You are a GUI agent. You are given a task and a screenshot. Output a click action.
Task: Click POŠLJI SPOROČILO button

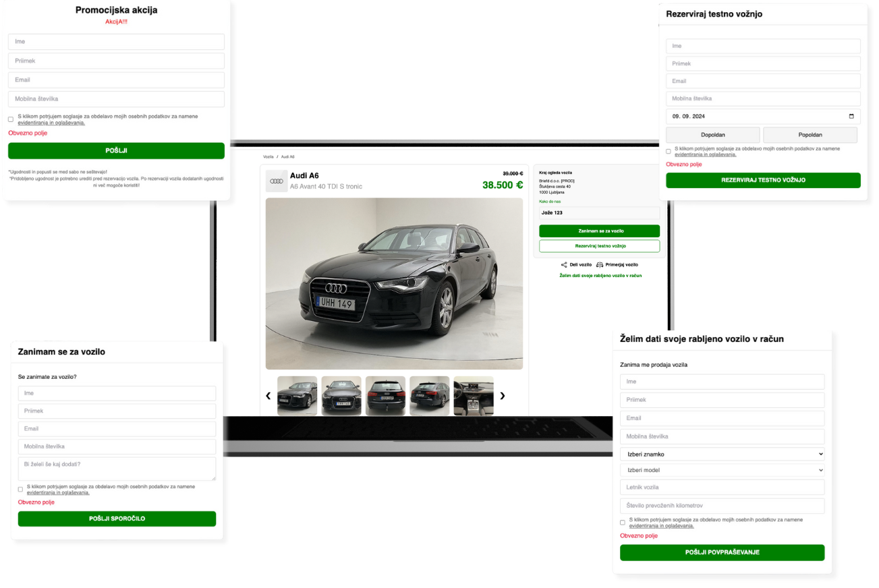click(117, 519)
